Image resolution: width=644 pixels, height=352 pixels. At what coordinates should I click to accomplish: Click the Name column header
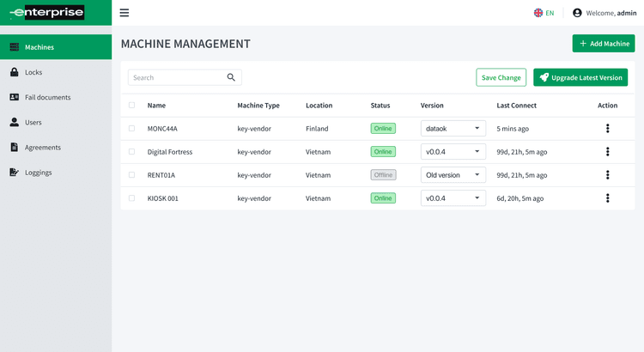[x=156, y=106]
